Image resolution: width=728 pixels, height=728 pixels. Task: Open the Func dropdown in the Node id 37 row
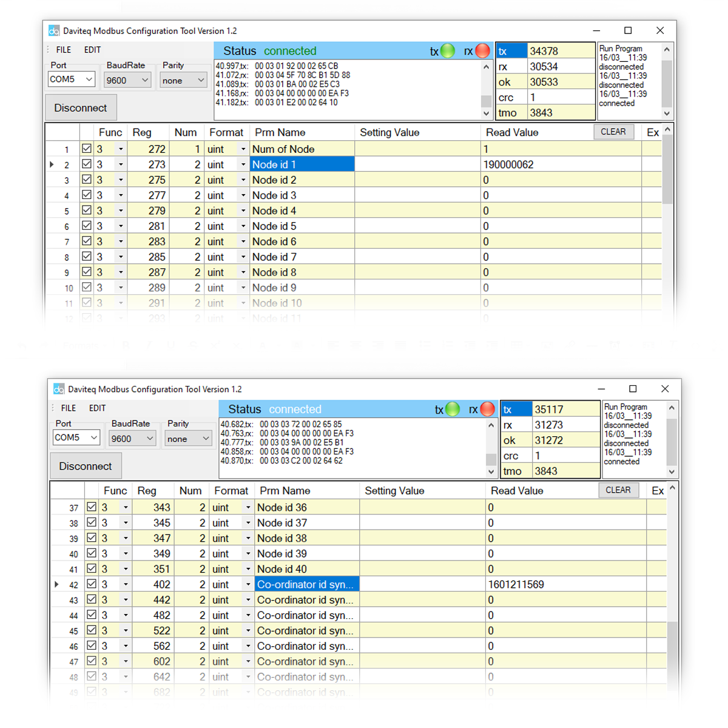tap(126, 523)
